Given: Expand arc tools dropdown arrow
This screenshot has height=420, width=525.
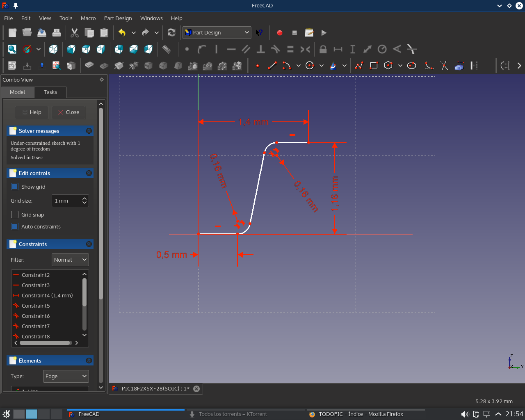Looking at the screenshot, I should pos(298,66).
